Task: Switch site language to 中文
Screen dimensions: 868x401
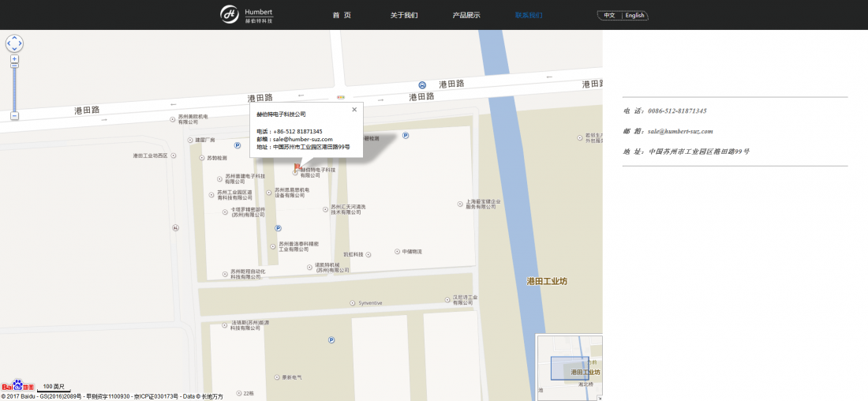Action: tap(609, 16)
